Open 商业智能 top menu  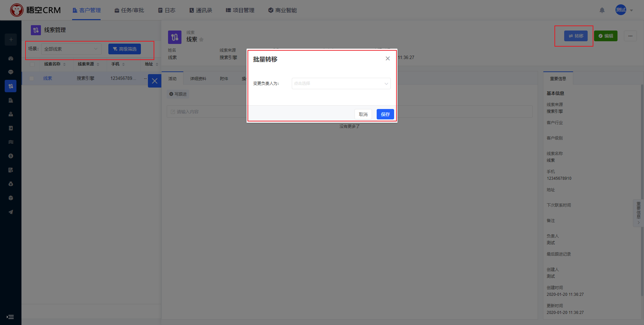click(282, 10)
